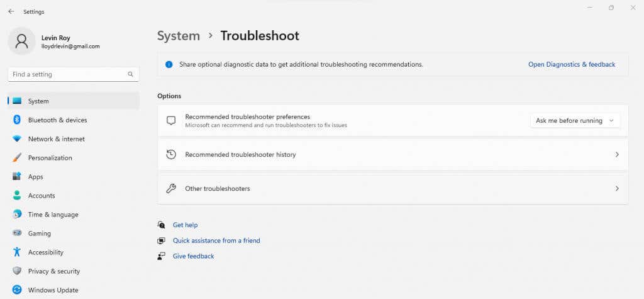Click the Levin Roy account name
Viewport: 644px width, 299px height.
tap(56, 37)
